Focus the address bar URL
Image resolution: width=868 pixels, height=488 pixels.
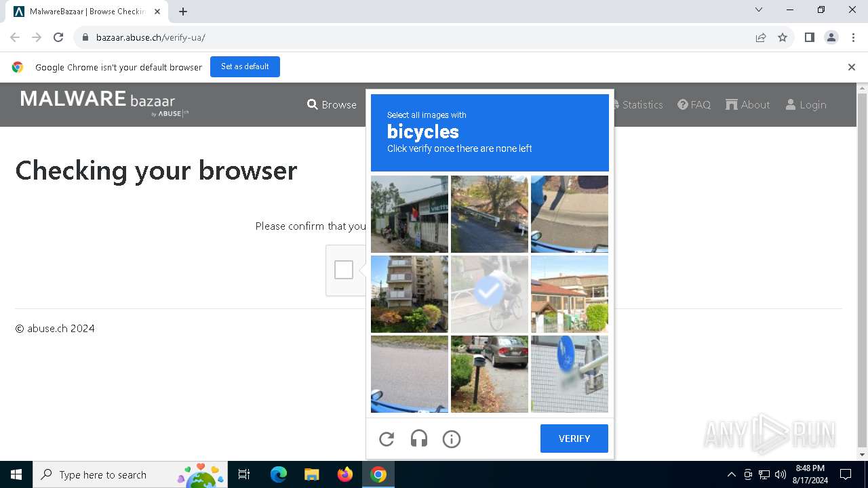pyautogui.click(x=151, y=37)
